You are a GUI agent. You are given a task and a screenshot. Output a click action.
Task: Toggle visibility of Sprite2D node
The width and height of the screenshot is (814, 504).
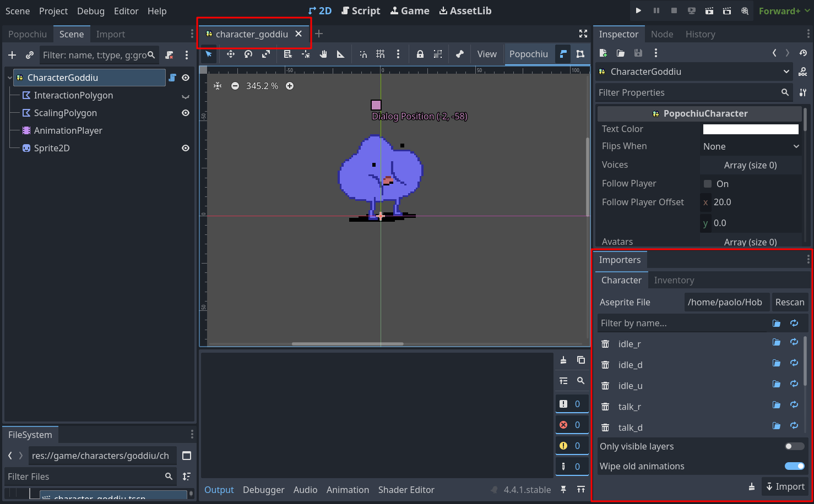(x=186, y=148)
